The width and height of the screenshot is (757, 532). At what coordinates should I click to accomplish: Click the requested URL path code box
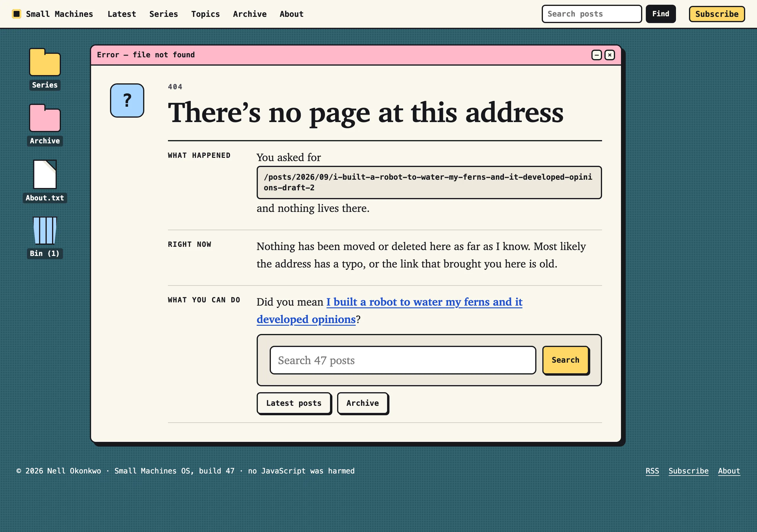coord(429,182)
